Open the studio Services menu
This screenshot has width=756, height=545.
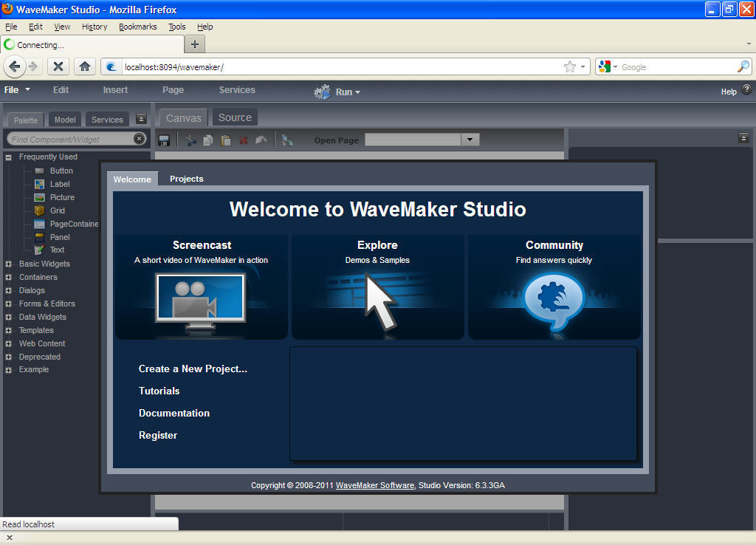[237, 89]
